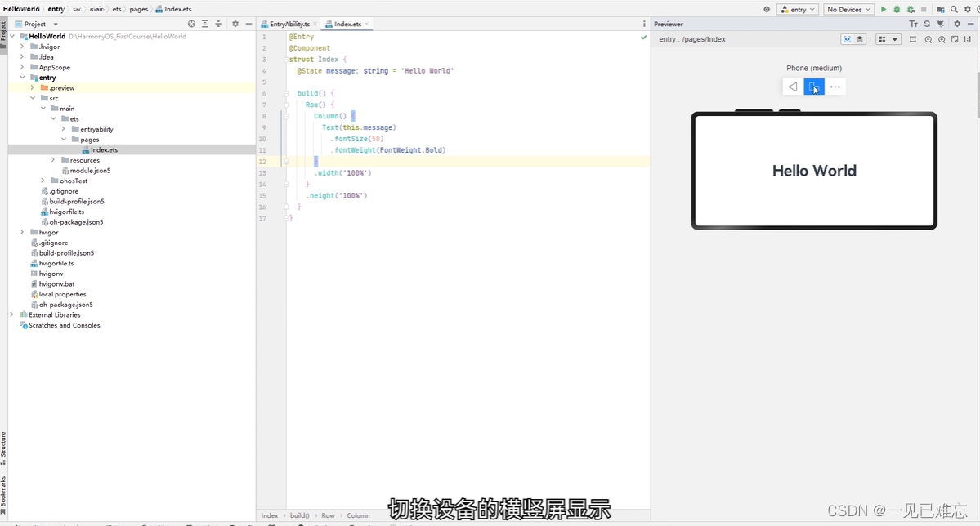The width and height of the screenshot is (980, 526).
Task: Open IDE settings via the toolbar gear icon
Action: pyautogui.click(x=967, y=9)
